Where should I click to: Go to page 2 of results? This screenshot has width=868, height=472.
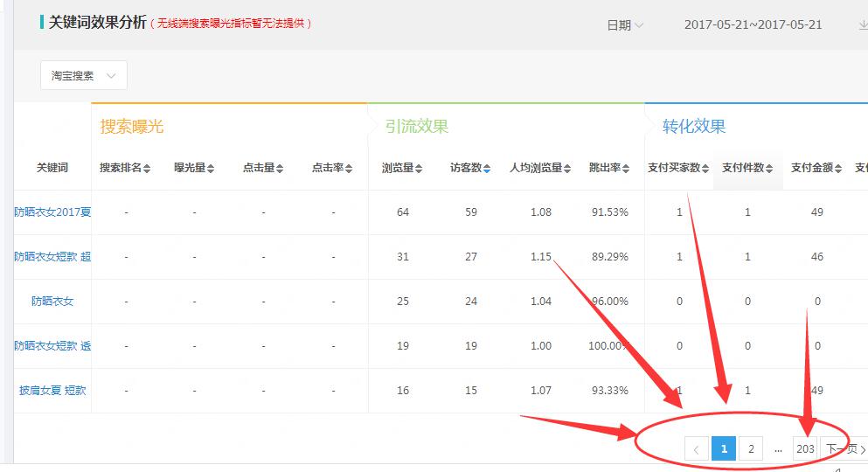pos(751,449)
